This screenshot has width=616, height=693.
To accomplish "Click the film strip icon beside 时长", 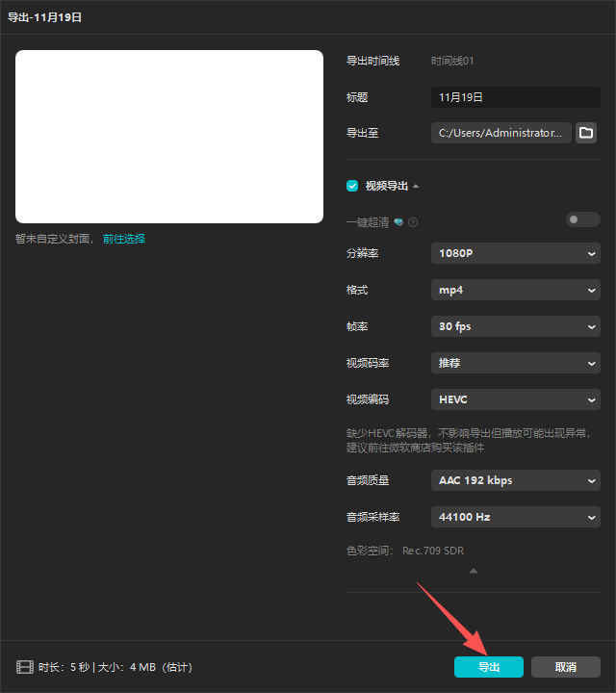I will pyautogui.click(x=24, y=667).
